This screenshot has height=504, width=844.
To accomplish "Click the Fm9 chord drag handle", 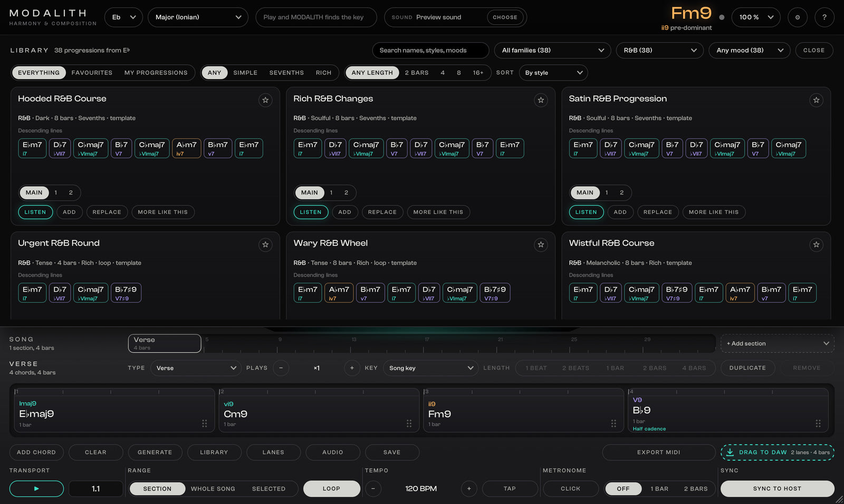I will [613, 423].
